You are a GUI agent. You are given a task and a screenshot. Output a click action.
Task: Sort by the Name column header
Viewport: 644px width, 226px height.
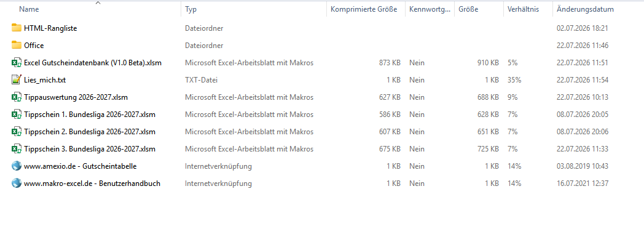coord(98,9)
